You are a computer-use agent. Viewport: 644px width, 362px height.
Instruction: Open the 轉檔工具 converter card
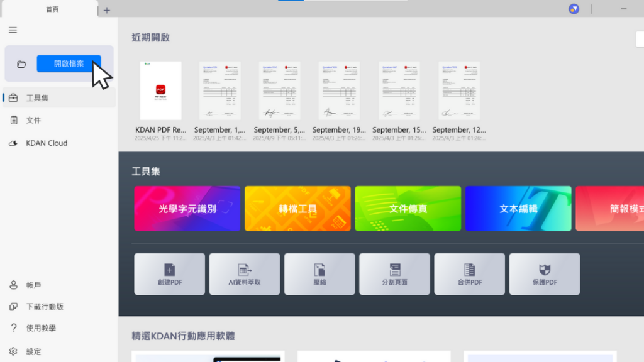coord(297,209)
